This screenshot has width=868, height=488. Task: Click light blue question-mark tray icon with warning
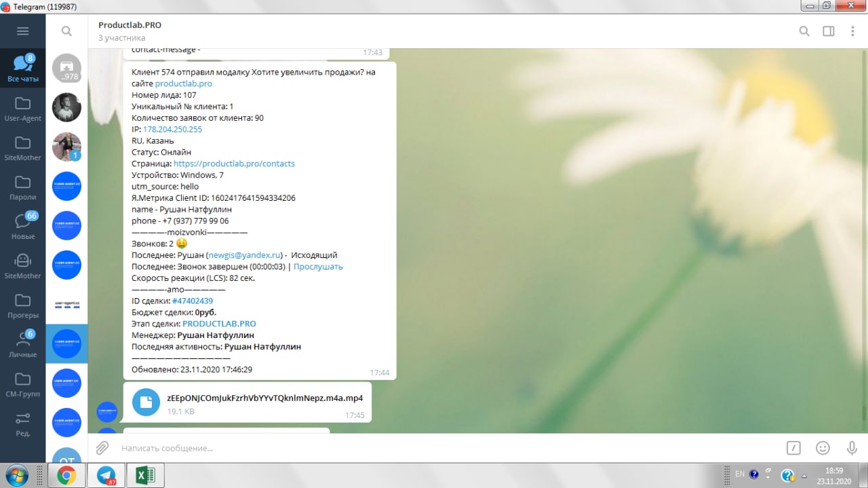tap(787, 475)
